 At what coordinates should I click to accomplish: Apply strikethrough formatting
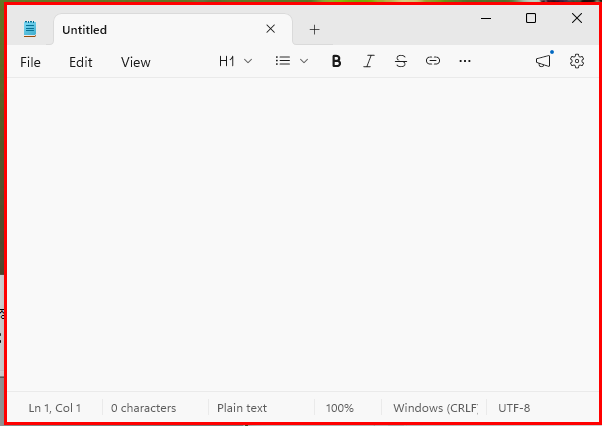pyautogui.click(x=401, y=61)
